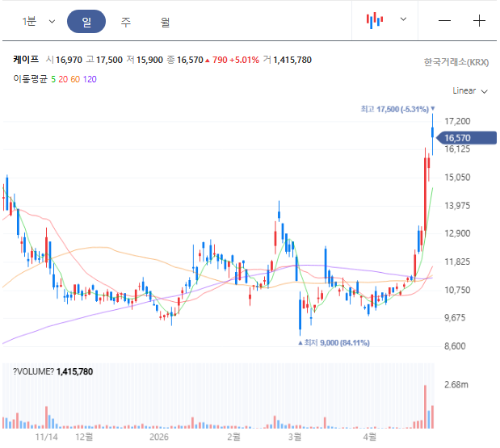The image size is (500, 448).
Task: Click the 8,600 price axis label
Action: pyautogui.click(x=455, y=346)
